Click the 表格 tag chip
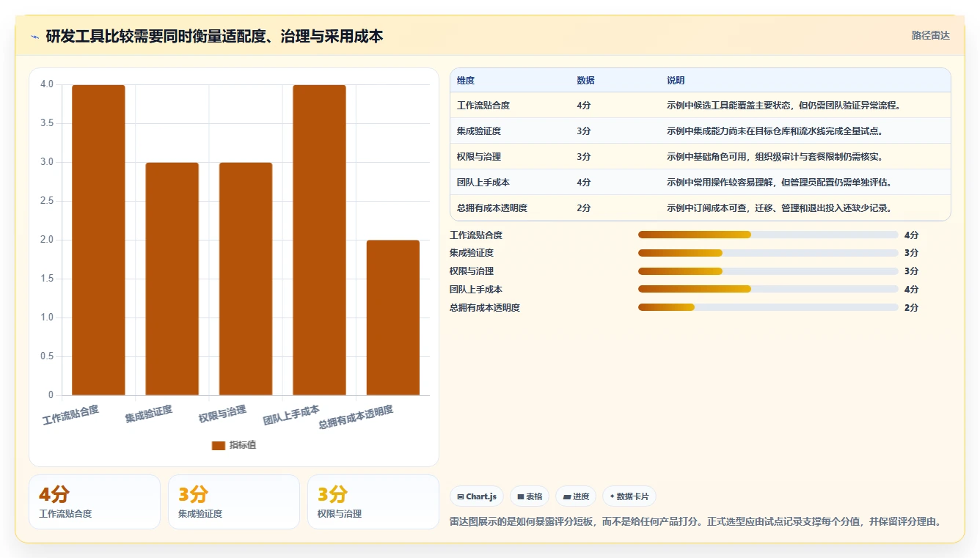The width and height of the screenshot is (980, 558). tap(530, 496)
